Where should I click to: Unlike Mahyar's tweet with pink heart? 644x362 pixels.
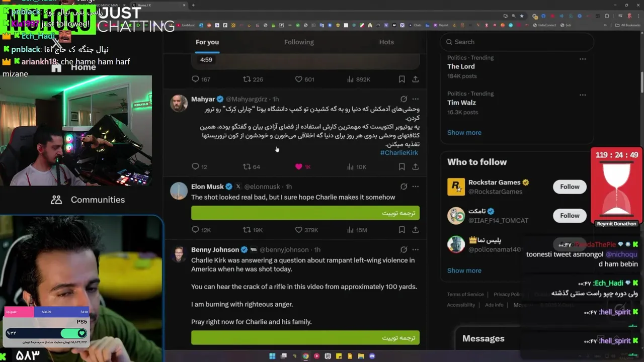point(303,166)
